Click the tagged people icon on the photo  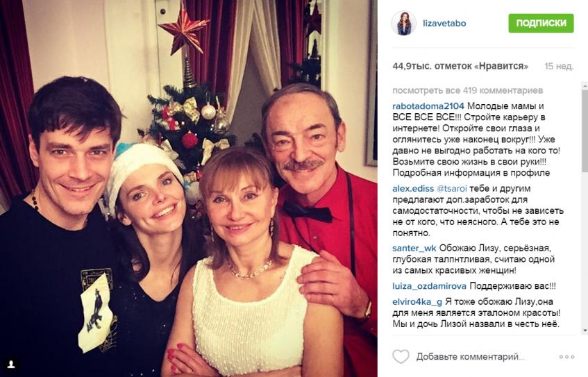[11, 364]
